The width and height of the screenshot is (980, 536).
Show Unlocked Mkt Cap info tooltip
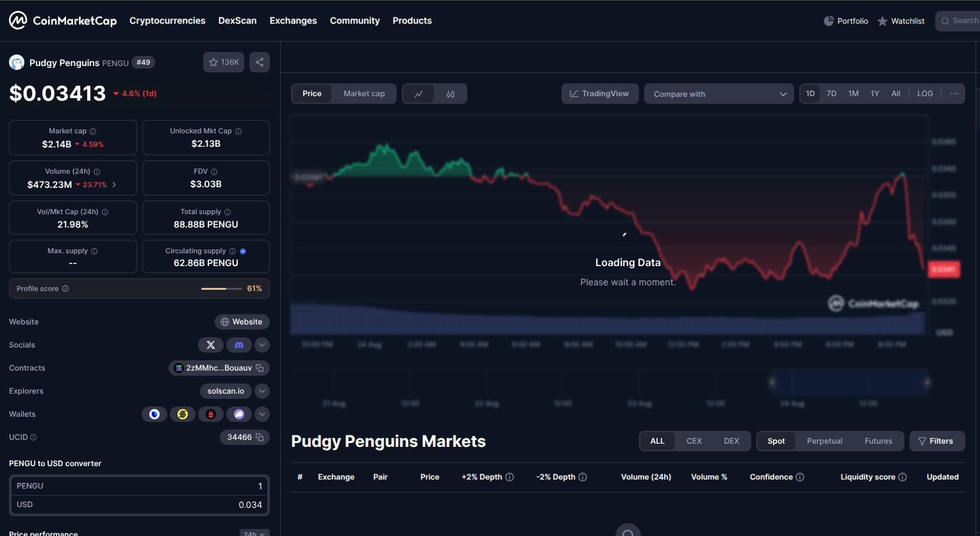[x=238, y=131]
